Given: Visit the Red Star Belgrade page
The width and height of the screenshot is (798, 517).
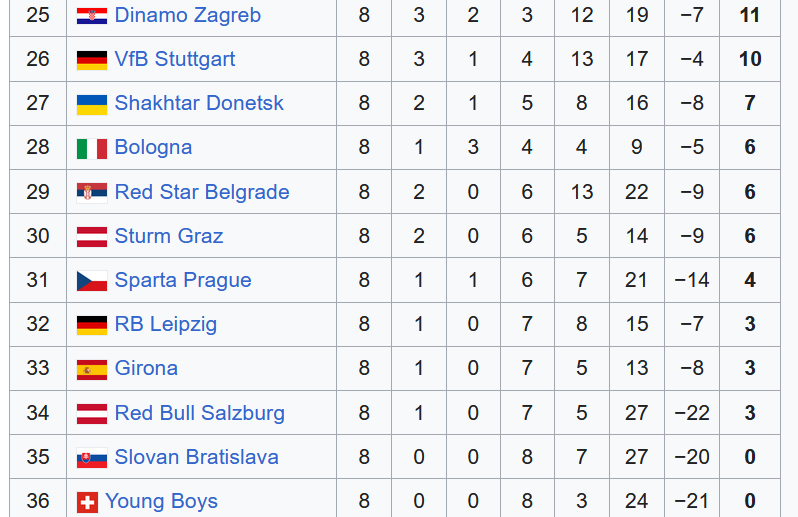Looking at the screenshot, I should 202,192.
